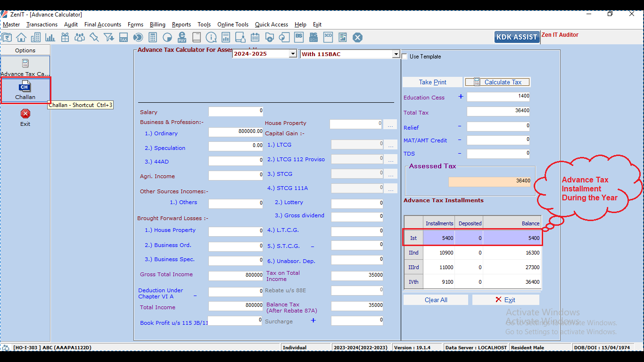This screenshot has width=644, height=362.
Task: Open Challan in the Options panel
Action: pyautogui.click(x=25, y=90)
